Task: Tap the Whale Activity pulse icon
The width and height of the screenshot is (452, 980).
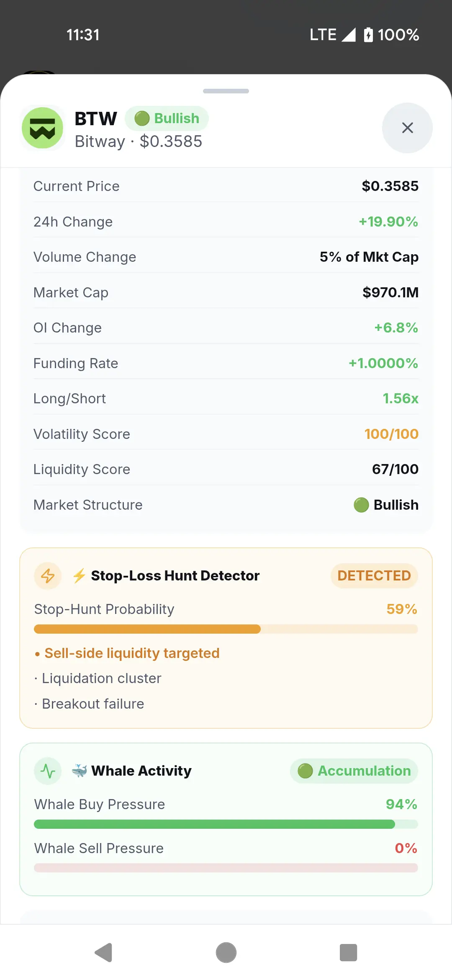Action: pos(48,771)
